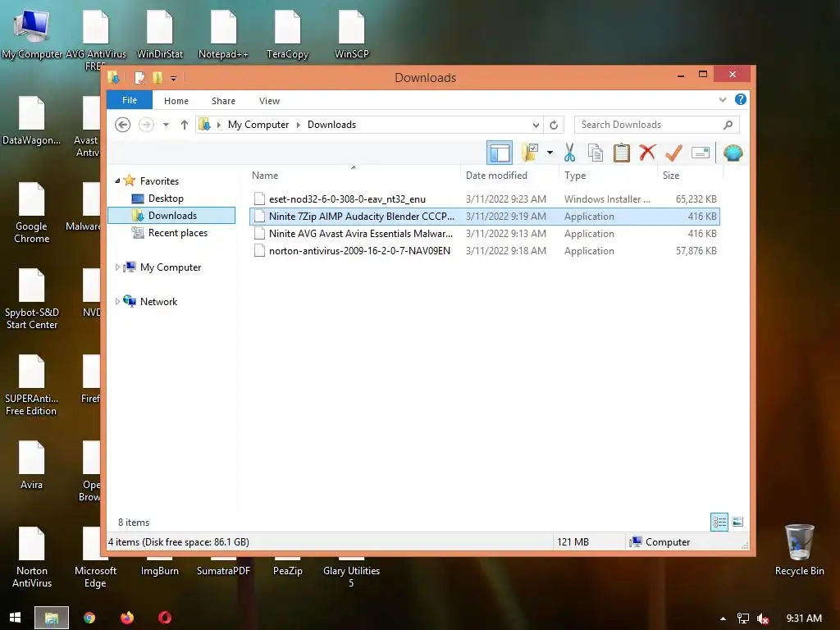840x630 pixels.
Task: Open the recent locations dropdown
Action: click(166, 125)
